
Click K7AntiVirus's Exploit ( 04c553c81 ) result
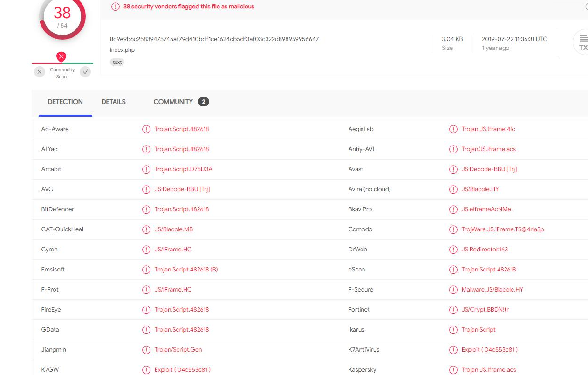pos(490,350)
